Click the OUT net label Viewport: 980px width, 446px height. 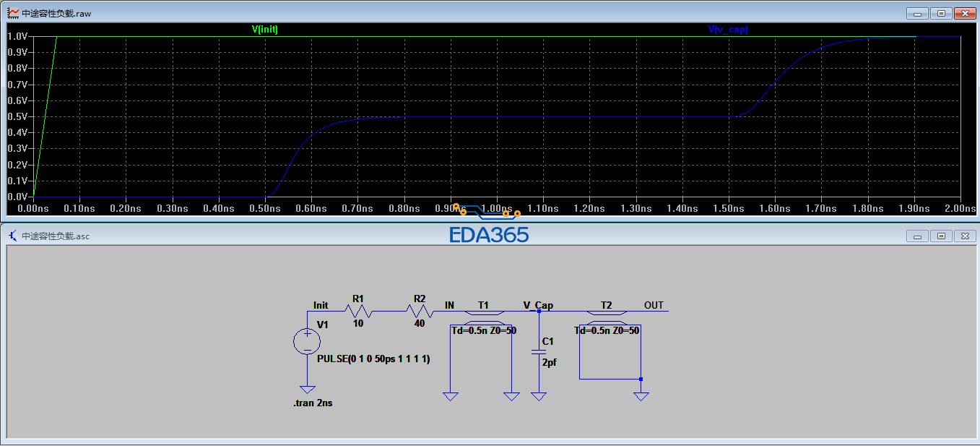click(x=654, y=305)
